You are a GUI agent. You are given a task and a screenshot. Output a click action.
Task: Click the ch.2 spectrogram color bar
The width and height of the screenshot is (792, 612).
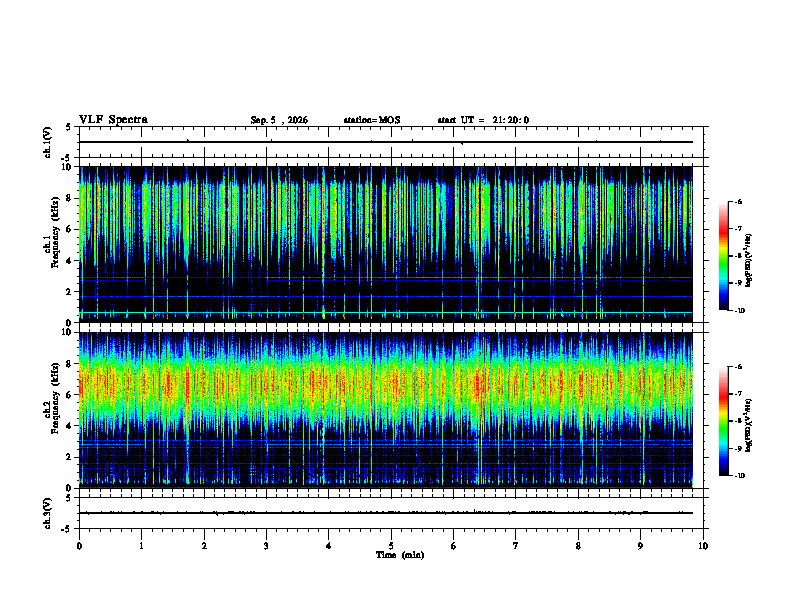click(723, 421)
